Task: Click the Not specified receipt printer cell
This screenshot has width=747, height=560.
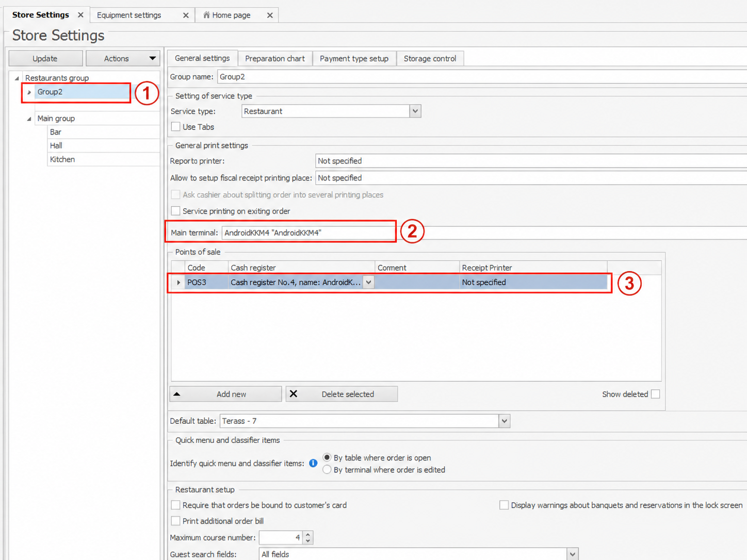Action: click(x=533, y=283)
